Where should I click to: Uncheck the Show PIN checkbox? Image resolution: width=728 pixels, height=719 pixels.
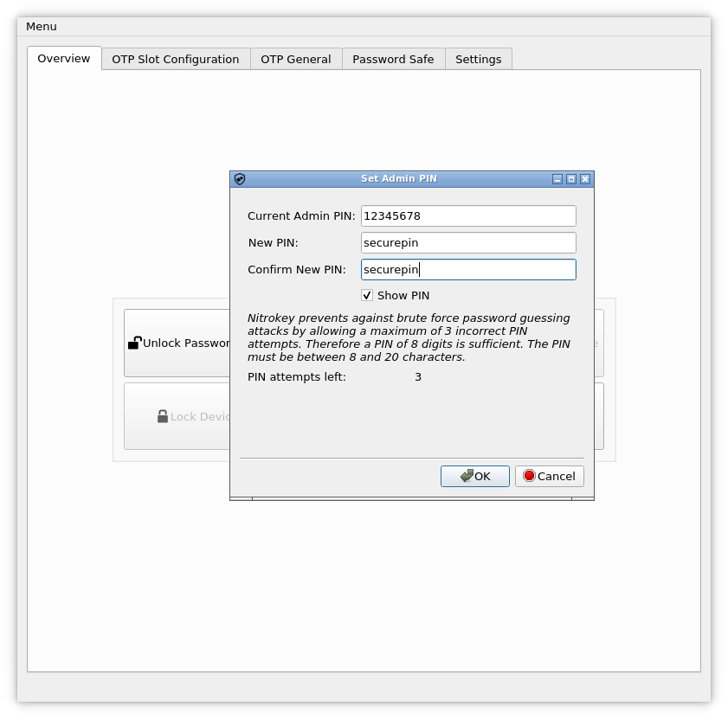click(367, 296)
